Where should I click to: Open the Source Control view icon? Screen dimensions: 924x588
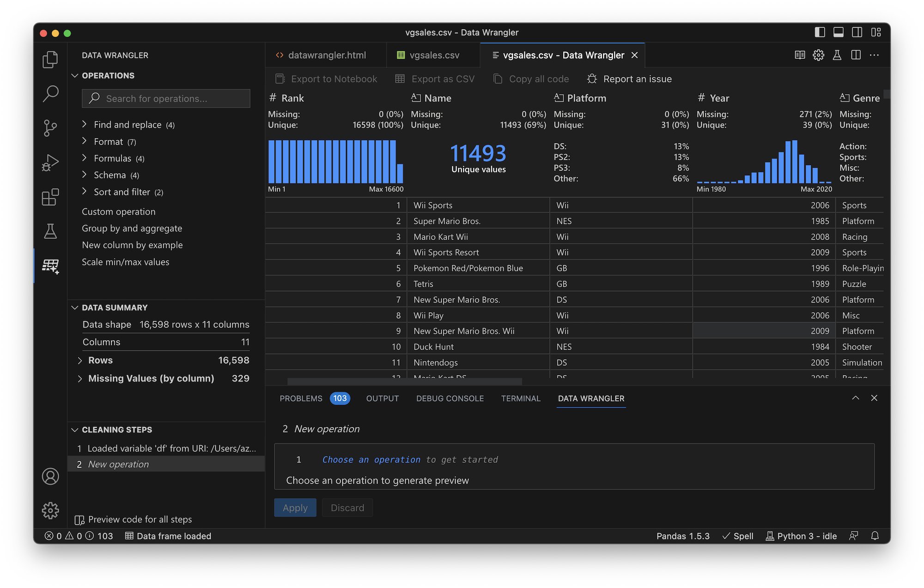[50, 128]
